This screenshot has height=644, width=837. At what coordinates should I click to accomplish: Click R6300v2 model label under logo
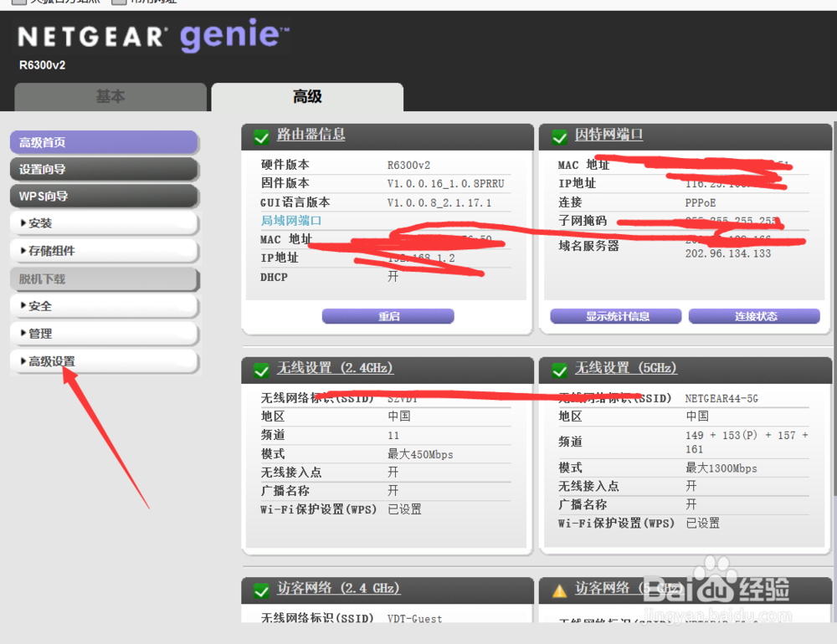point(42,65)
